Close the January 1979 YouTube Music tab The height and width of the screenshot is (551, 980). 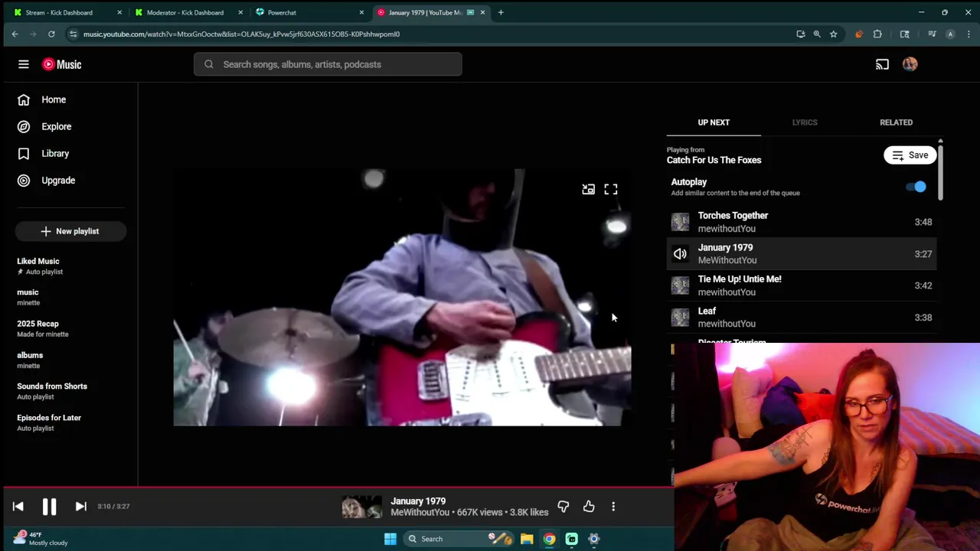482,12
